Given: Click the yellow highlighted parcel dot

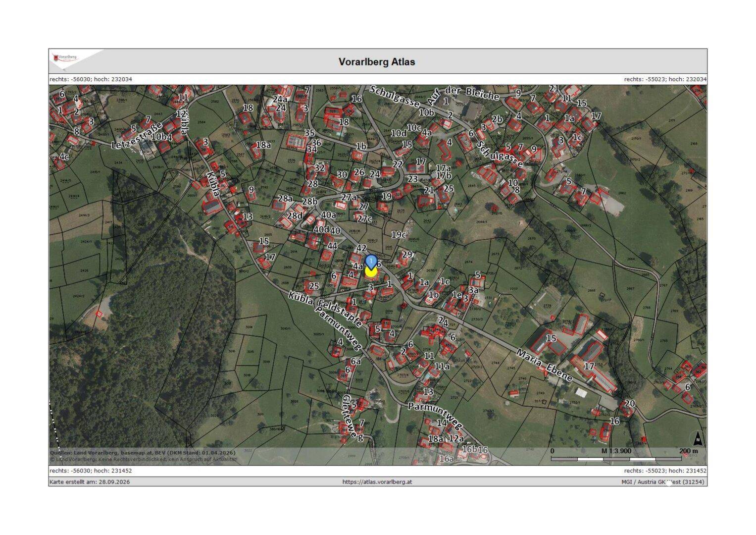Looking at the screenshot, I should pyautogui.click(x=371, y=272).
